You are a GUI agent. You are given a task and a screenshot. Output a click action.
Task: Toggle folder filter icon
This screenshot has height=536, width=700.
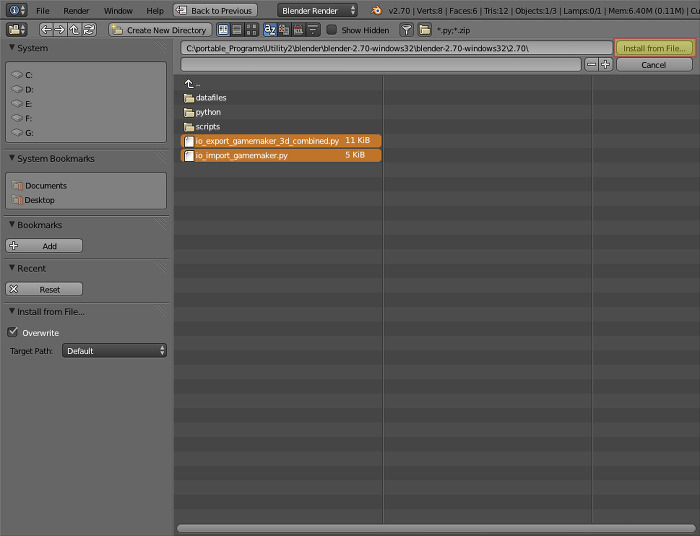click(425, 30)
